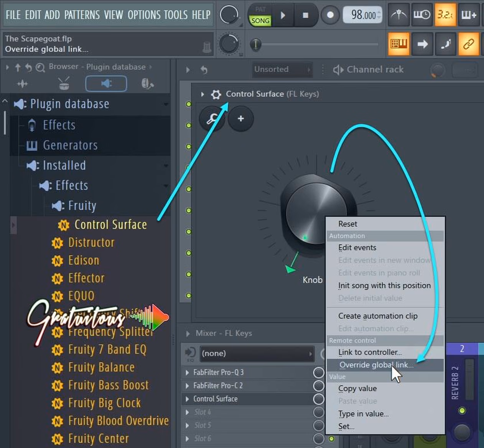Open the TOOLS menu
This screenshot has height=448, width=484.
176,15
